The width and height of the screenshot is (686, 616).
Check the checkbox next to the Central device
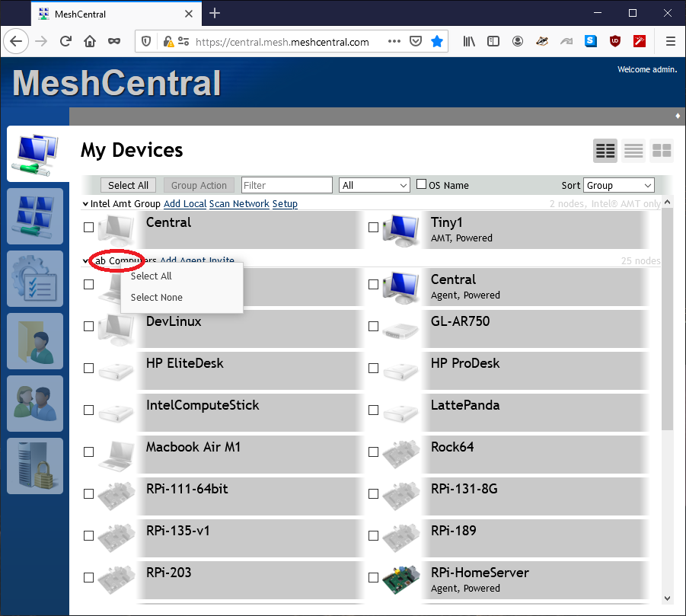88,226
